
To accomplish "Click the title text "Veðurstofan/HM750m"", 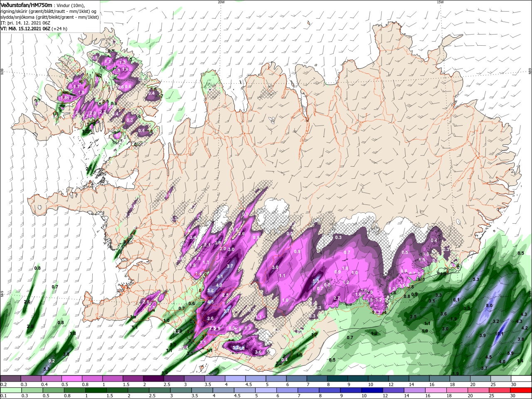I will [x=26, y=5].
